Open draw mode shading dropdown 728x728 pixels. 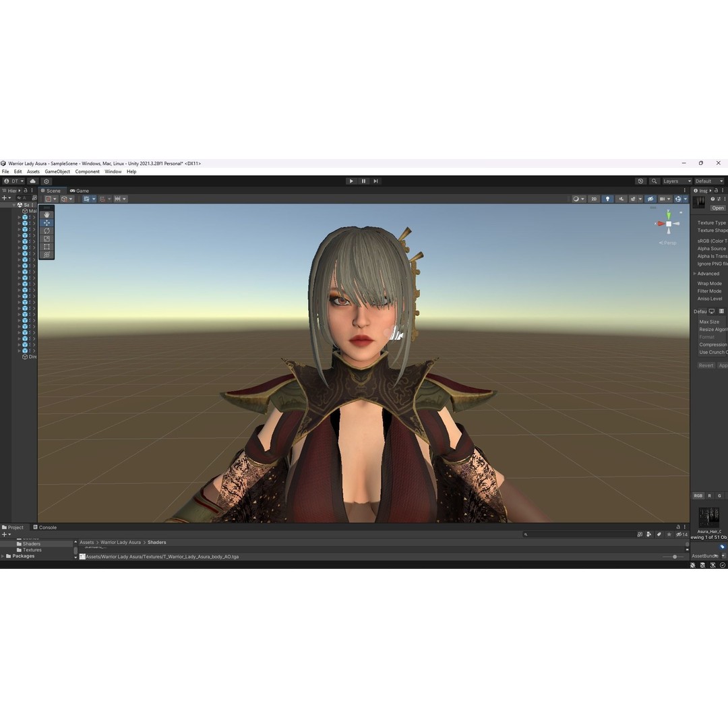point(578,199)
